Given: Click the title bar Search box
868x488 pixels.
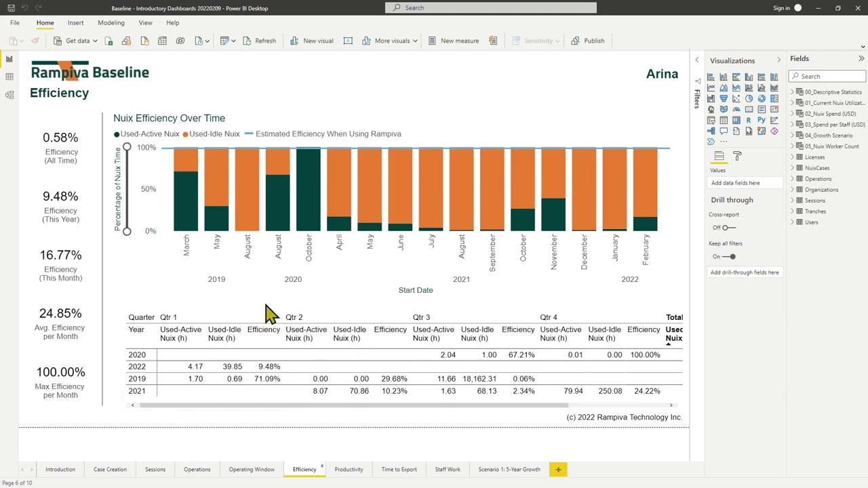Looking at the screenshot, I should (491, 7).
